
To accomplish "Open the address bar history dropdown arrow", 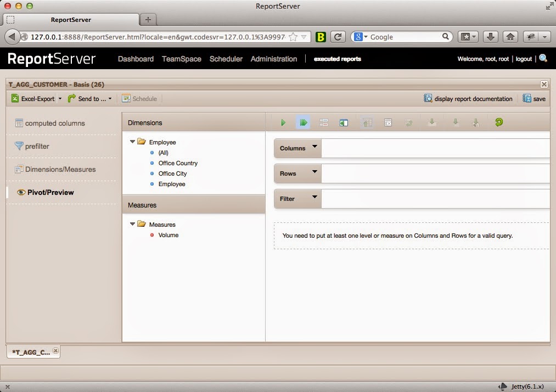I will point(304,37).
